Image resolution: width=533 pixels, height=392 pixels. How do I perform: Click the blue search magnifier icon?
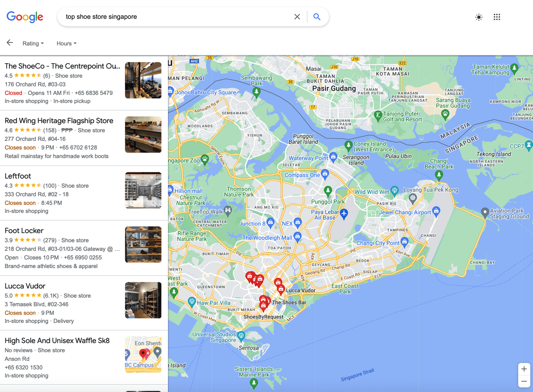click(317, 17)
